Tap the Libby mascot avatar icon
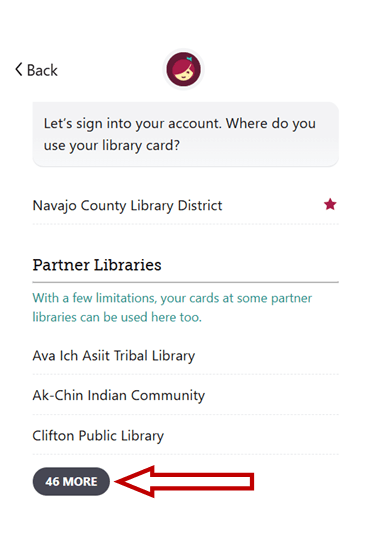The height and width of the screenshot is (540, 365). 184,69
